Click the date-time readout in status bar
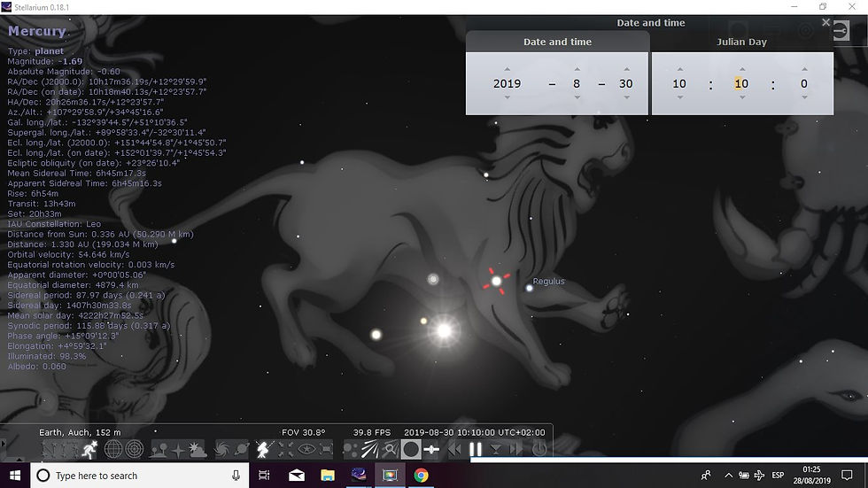The height and width of the screenshot is (488, 868). coord(475,432)
